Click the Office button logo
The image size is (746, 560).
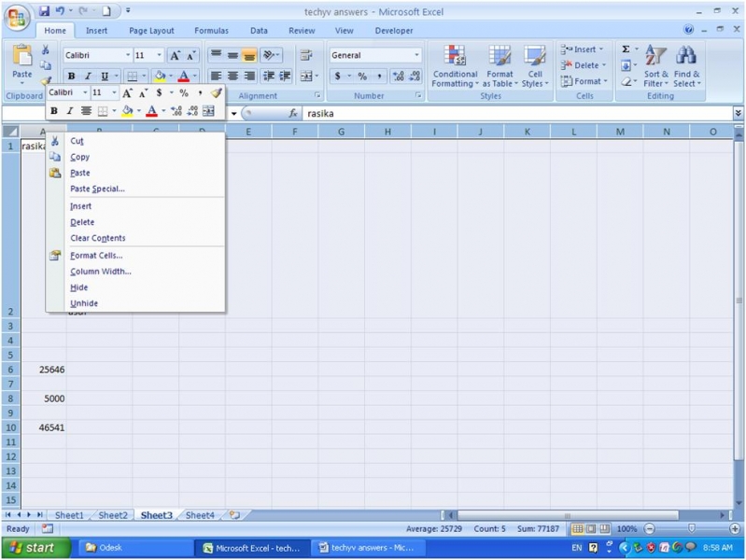[x=18, y=18]
